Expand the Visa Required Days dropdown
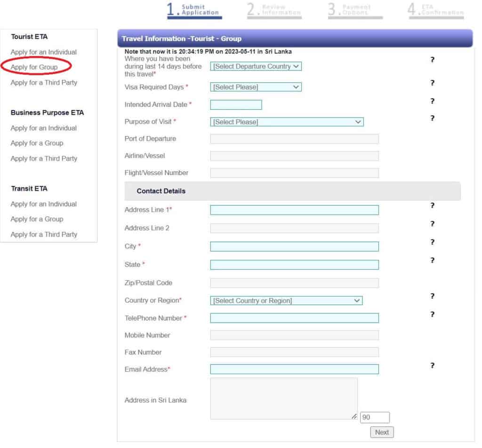Image resolution: width=482 pixels, height=448 pixels. click(256, 87)
